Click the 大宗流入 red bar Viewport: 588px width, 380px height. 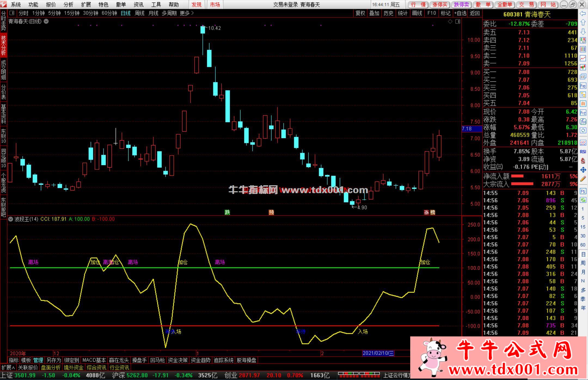point(522,184)
